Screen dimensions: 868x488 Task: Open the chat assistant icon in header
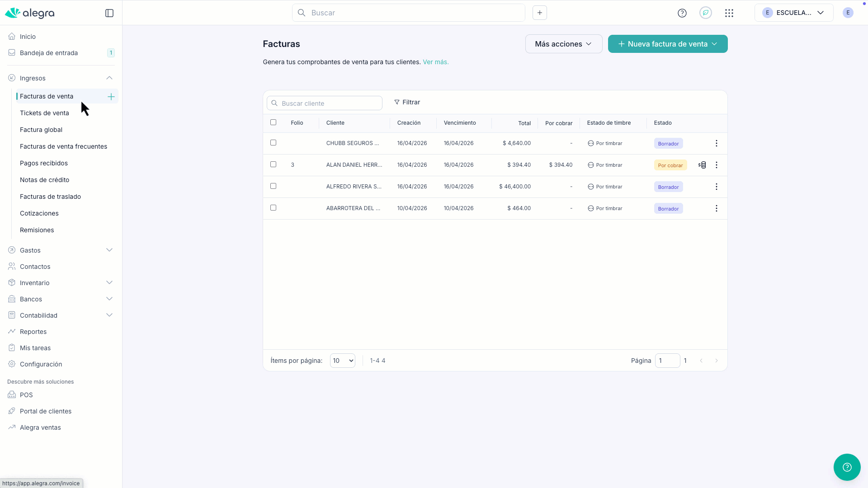click(x=706, y=13)
